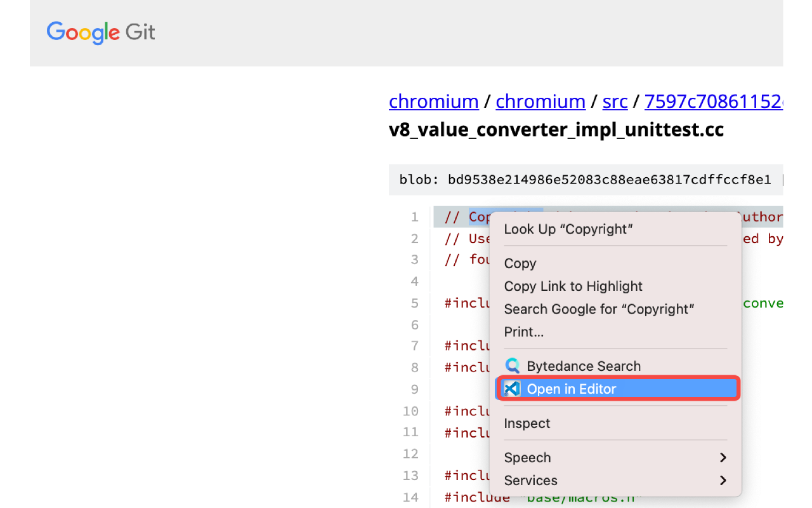This screenshot has height=508, width=812.
Task: Click line number 11 in the gutter
Action: [411, 432]
